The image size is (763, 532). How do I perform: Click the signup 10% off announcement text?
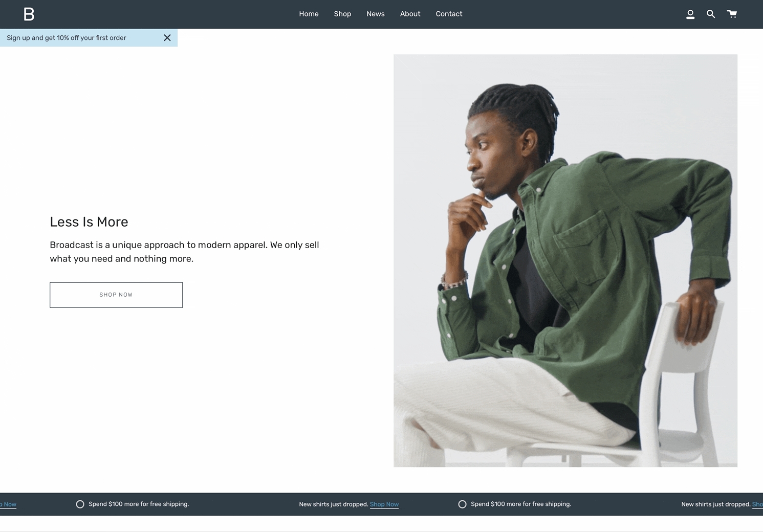(x=67, y=38)
